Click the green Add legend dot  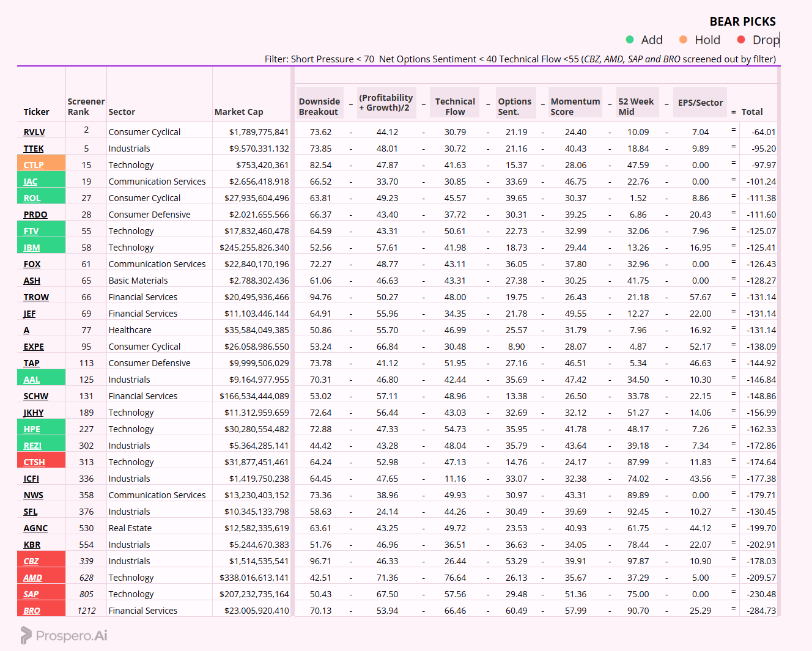[x=630, y=40]
